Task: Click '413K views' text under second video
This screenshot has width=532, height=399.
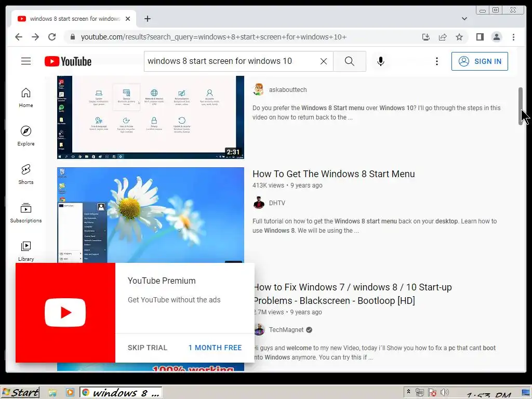Action: [x=268, y=185]
